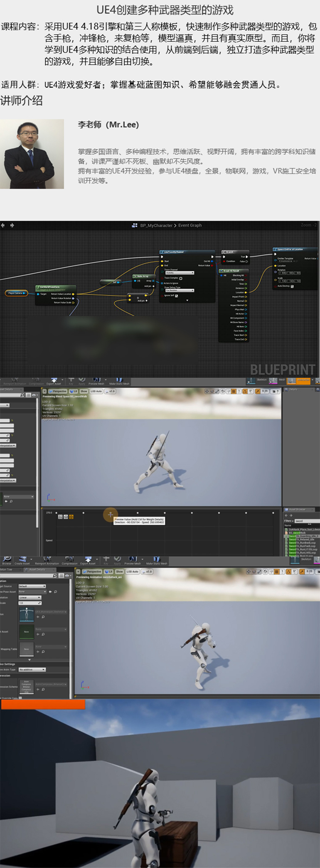
Task: Click Create Asset in animation editor toolbar
Action: click(x=22, y=561)
